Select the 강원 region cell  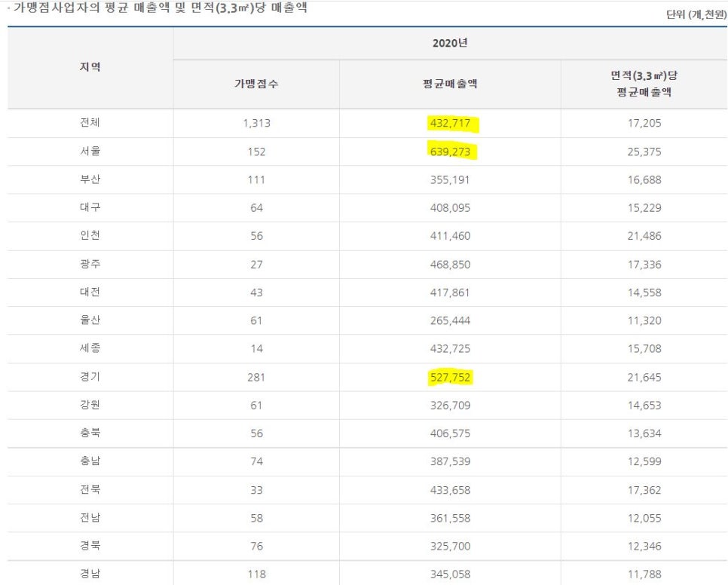[90, 404]
